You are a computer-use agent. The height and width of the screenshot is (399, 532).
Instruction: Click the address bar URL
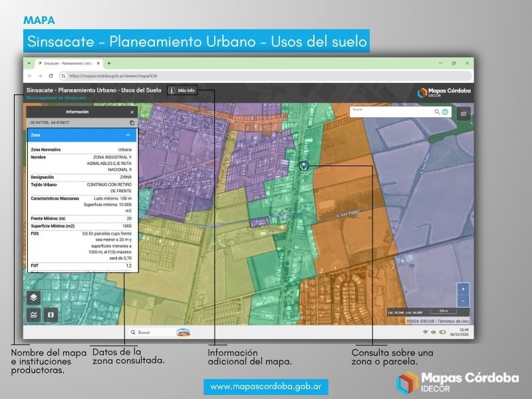tap(113, 76)
